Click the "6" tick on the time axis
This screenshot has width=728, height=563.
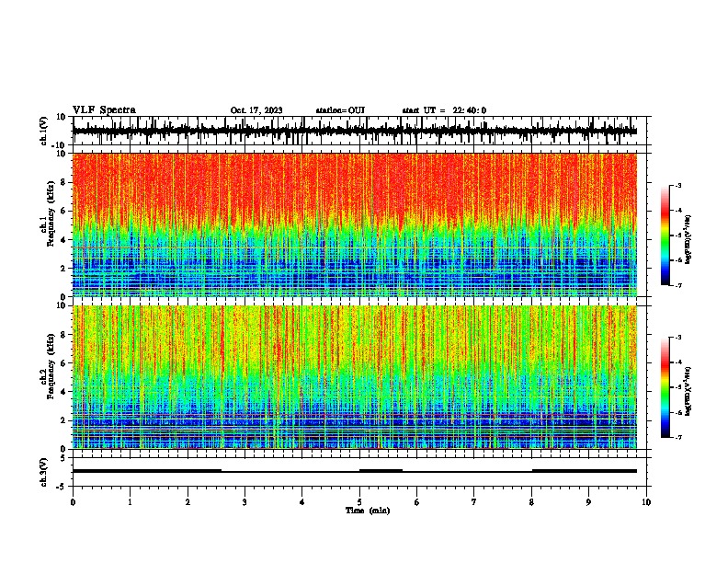click(x=417, y=502)
